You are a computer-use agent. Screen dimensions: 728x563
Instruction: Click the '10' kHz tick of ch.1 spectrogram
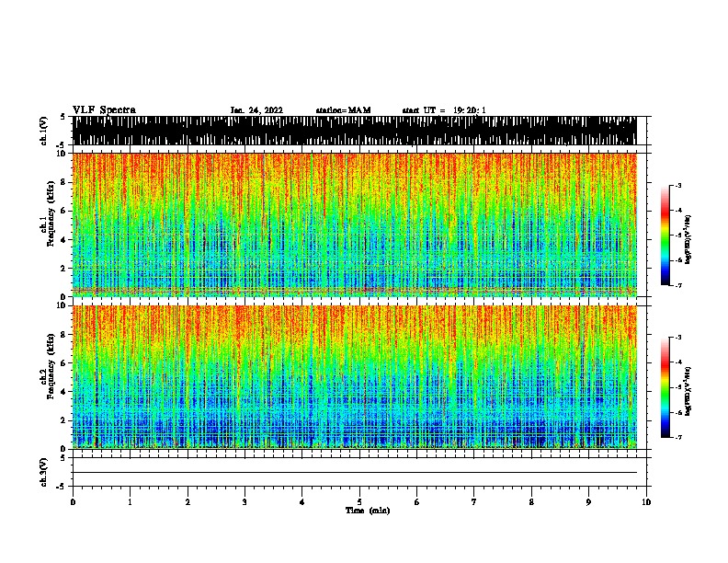point(63,154)
